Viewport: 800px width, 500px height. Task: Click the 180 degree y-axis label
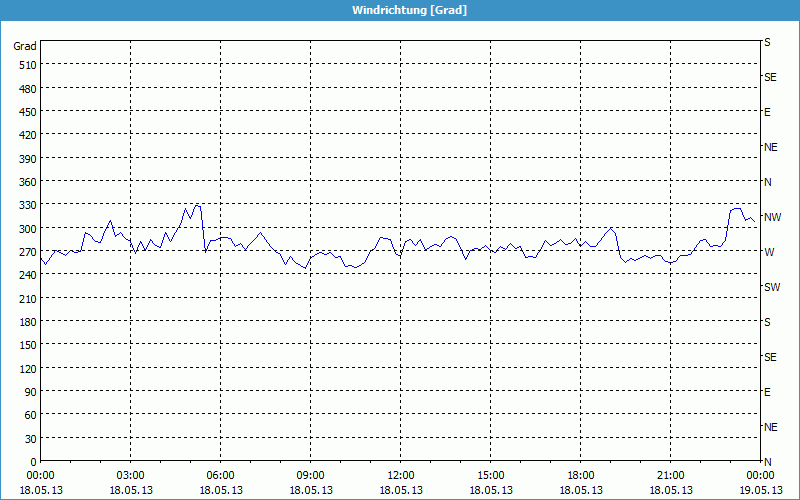click(25, 322)
